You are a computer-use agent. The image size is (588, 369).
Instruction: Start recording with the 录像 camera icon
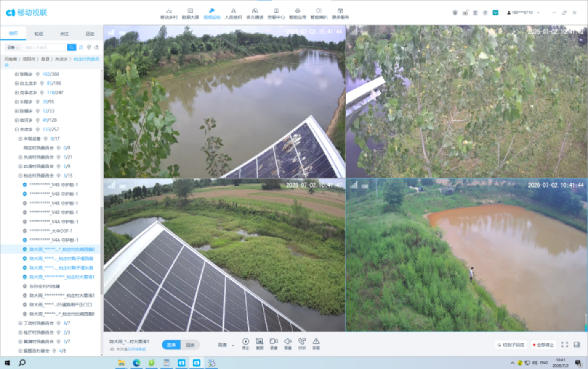click(x=274, y=343)
